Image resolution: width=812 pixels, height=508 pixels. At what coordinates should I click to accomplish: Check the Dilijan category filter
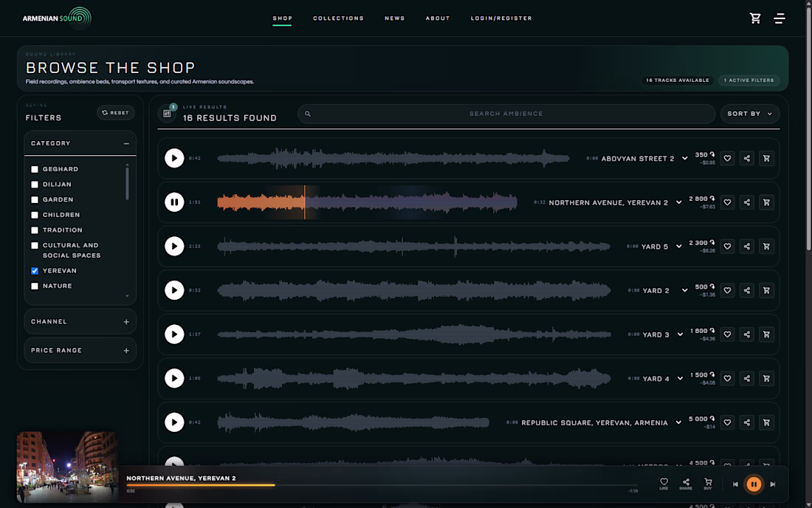35,185
